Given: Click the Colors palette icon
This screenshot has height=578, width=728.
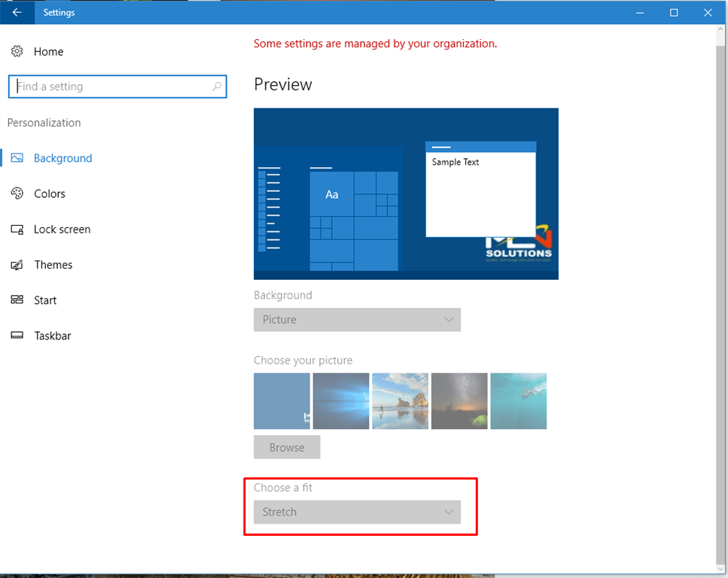Looking at the screenshot, I should click(x=17, y=193).
